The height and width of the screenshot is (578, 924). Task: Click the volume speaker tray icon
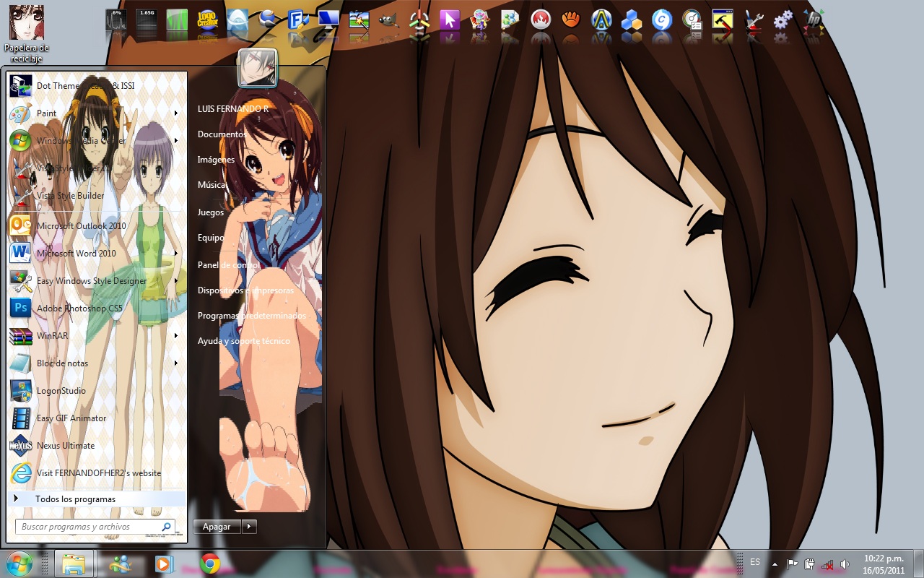(x=843, y=563)
